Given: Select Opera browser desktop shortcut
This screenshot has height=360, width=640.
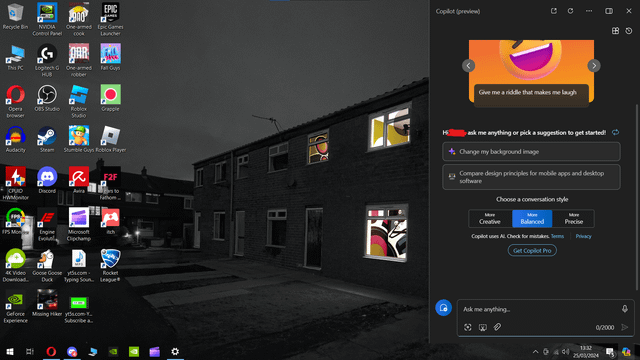Looking at the screenshot, I should (15, 102).
